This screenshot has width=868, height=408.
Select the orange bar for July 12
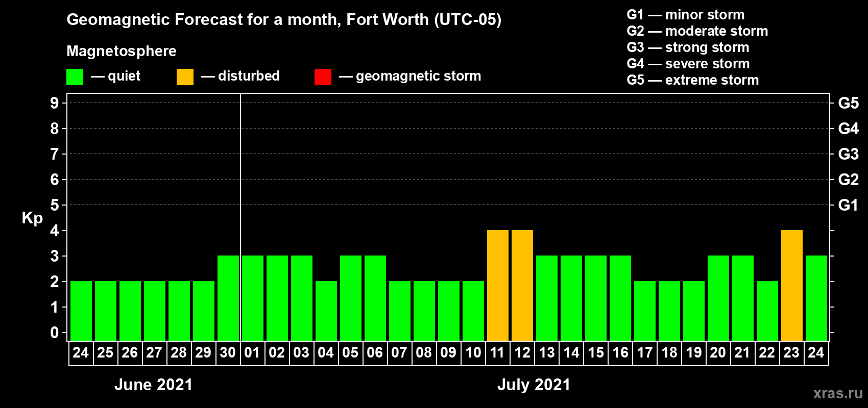point(522,286)
